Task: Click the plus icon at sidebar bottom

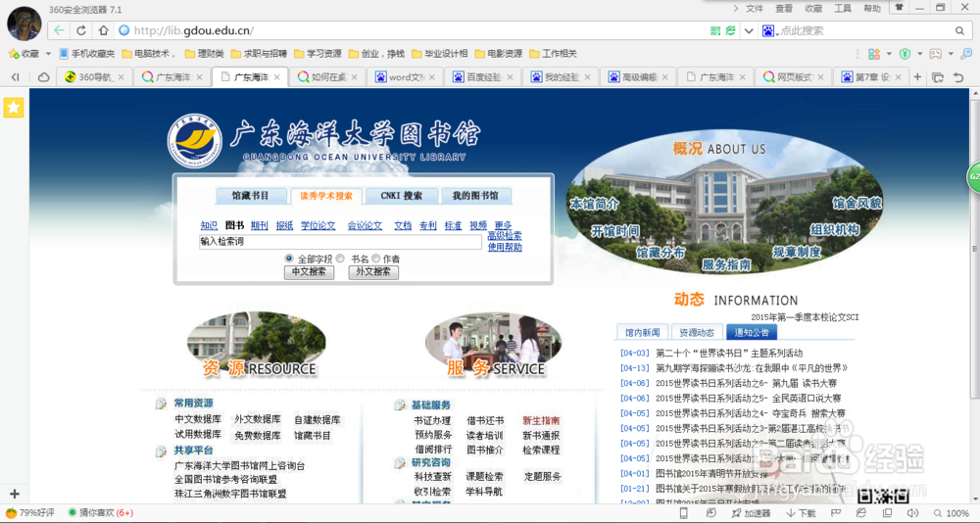Action: click(x=15, y=494)
